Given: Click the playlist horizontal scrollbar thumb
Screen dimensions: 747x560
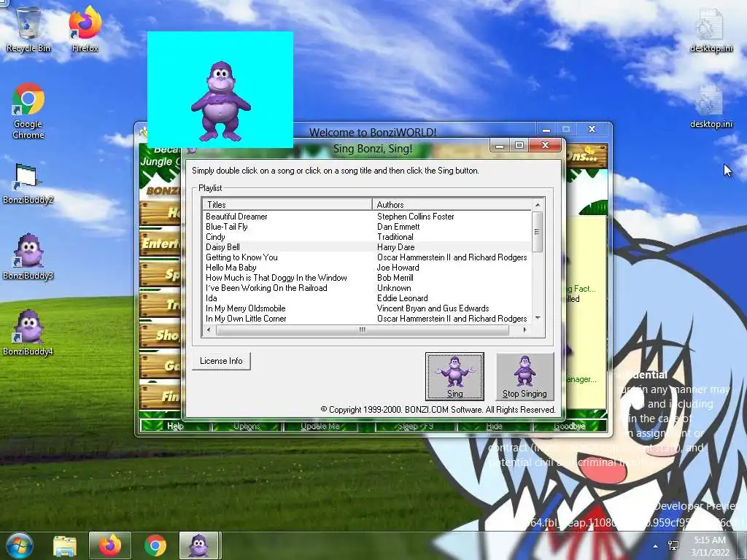Looking at the screenshot, I should coord(362,330).
